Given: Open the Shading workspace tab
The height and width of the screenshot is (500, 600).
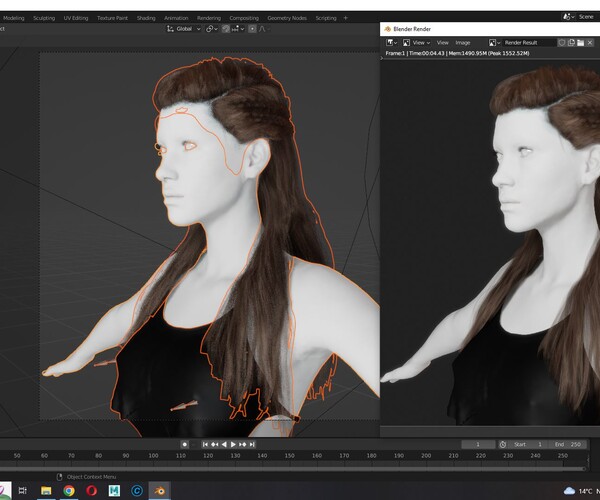Looking at the screenshot, I should [x=146, y=18].
